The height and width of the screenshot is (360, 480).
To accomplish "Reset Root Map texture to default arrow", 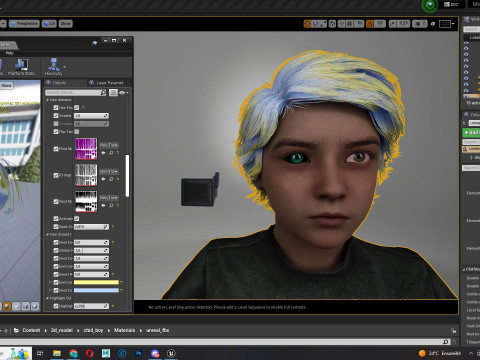I will (118, 205).
